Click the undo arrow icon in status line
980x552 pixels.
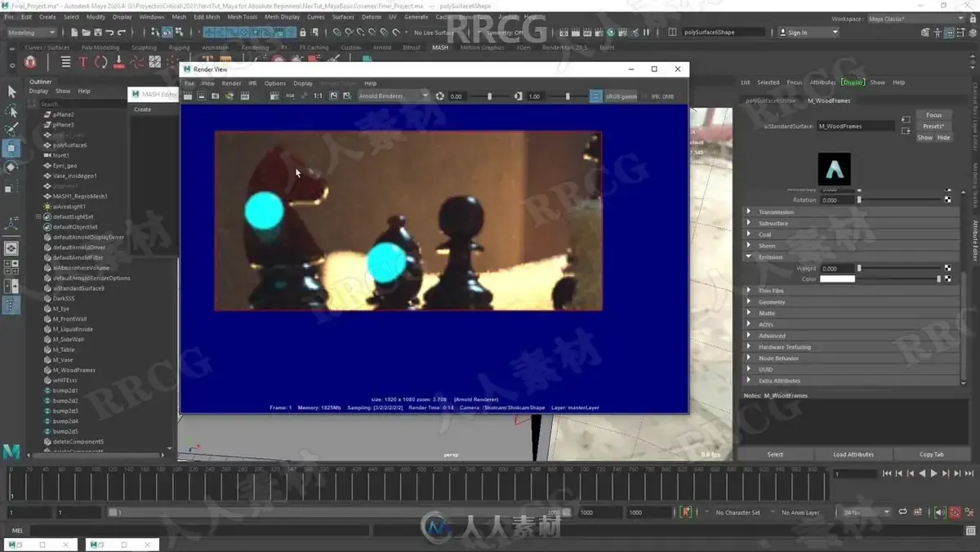(x=110, y=33)
